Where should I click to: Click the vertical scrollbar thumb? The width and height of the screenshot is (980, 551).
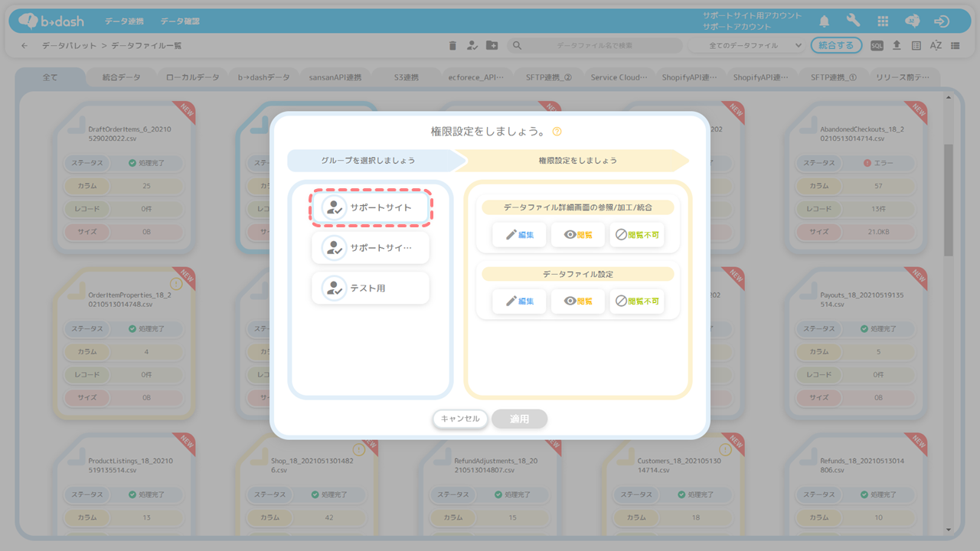[x=949, y=201]
